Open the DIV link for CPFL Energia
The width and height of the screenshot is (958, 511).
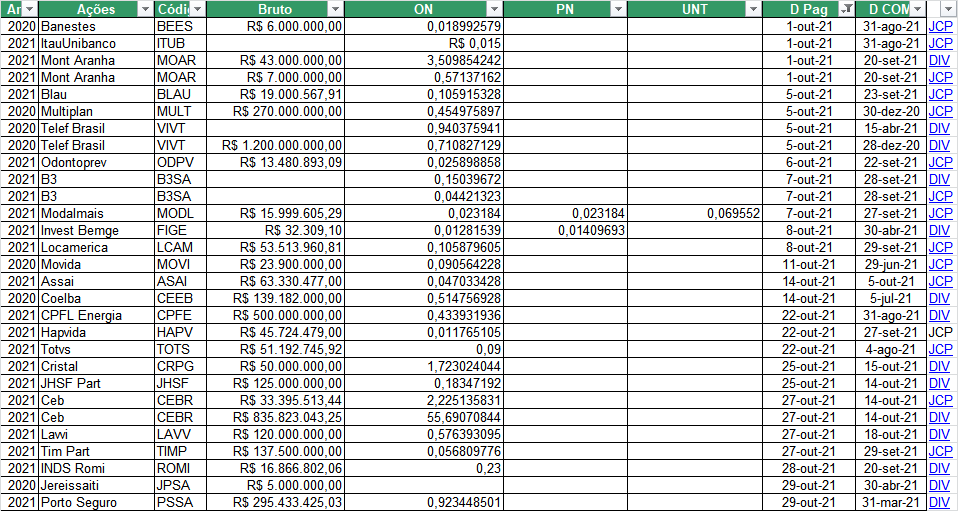click(x=939, y=315)
